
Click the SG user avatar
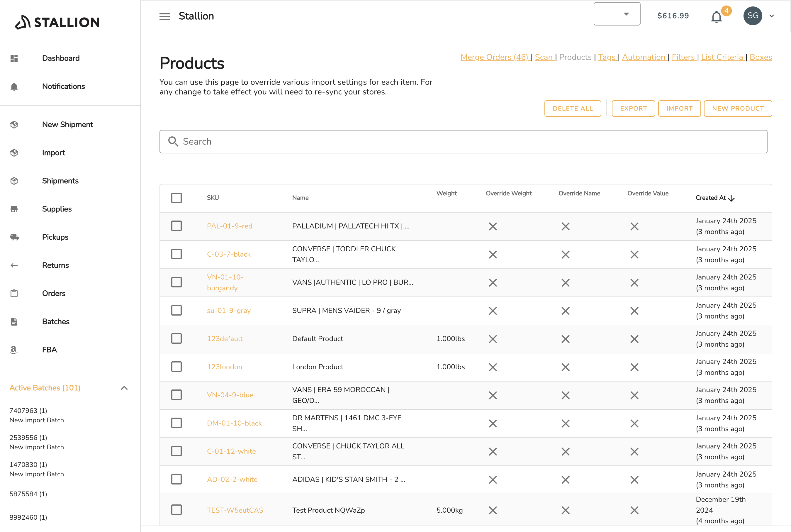coord(753,16)
